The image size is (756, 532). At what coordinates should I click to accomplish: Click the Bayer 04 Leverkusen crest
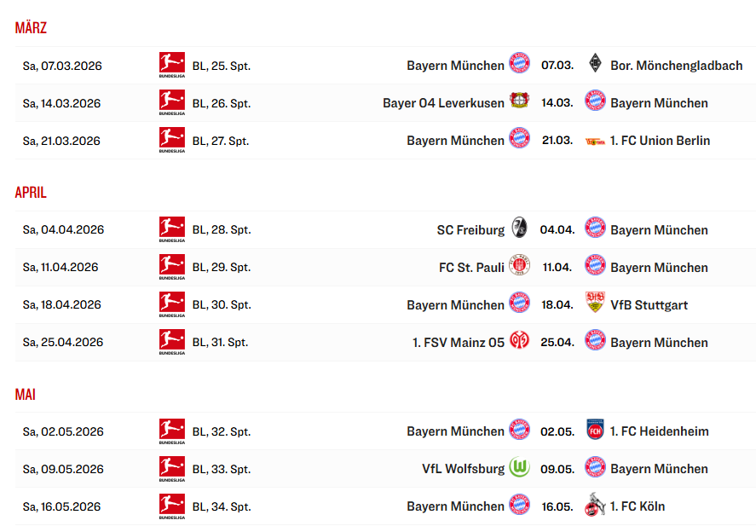tap(519, 102)
